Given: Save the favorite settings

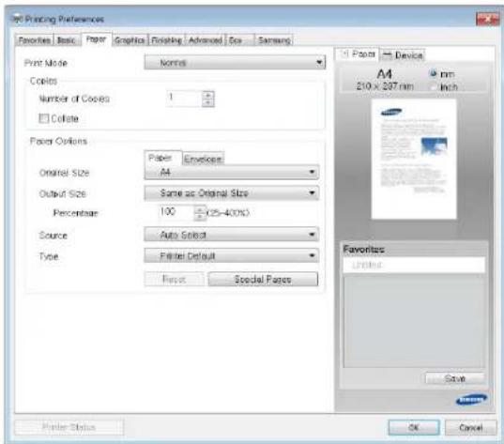Looking at the screenshot, I should tap(454, 378).
